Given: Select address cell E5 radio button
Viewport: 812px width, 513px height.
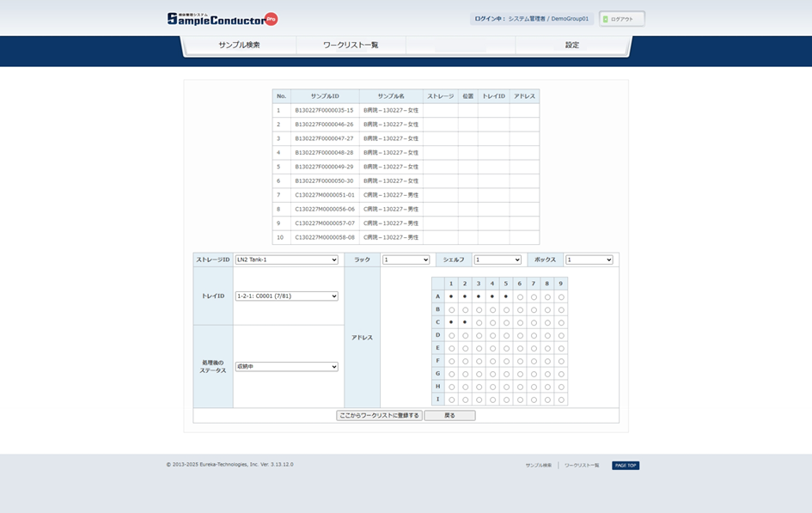Looking at the screenshot, I should click(506, 348).
